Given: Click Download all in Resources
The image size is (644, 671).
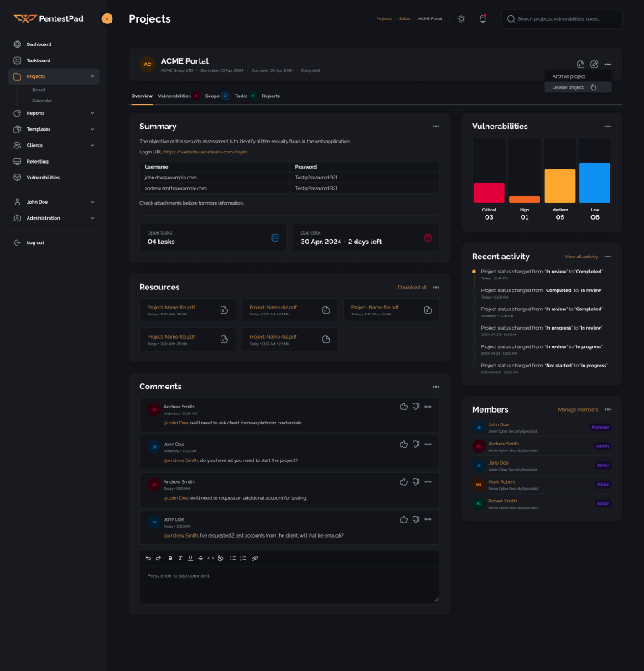Looking at the screenshot, I should coord(412,288).
